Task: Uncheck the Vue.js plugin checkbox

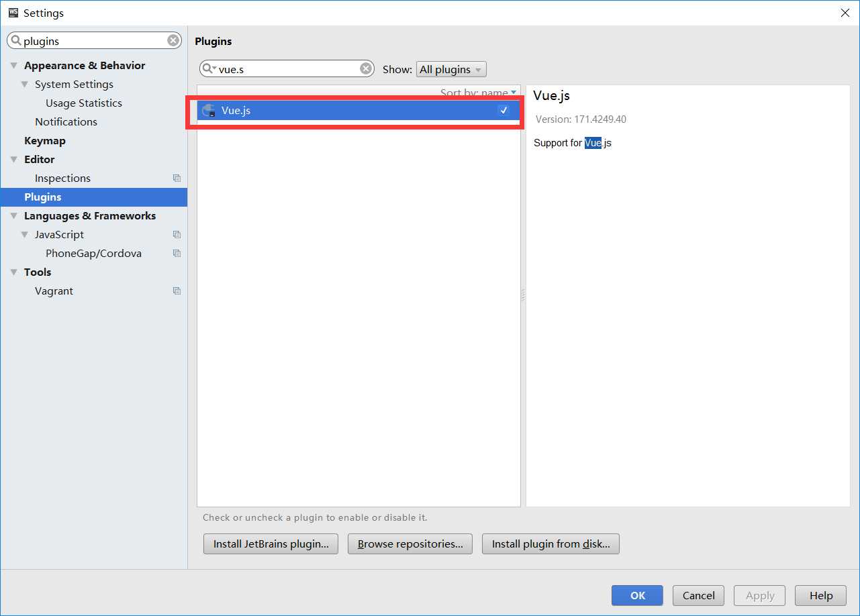Action: pyautogui.click(x=504, y=111)
